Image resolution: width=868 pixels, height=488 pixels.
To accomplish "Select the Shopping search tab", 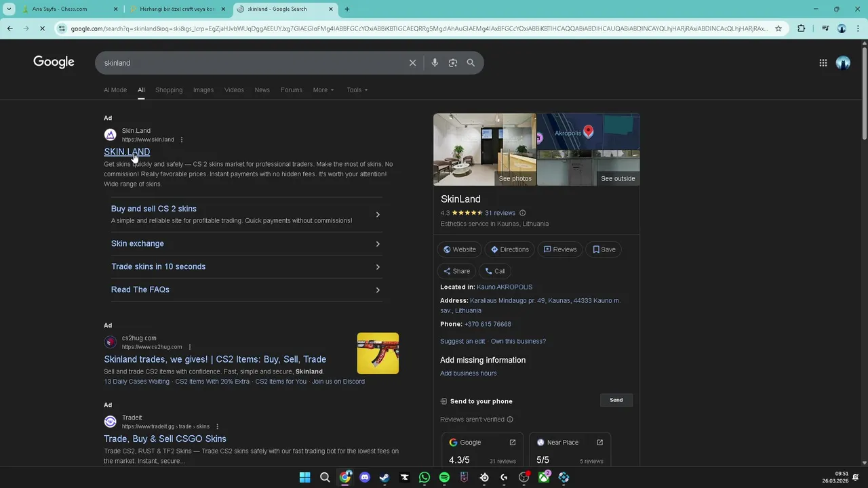I will point(169,90).
